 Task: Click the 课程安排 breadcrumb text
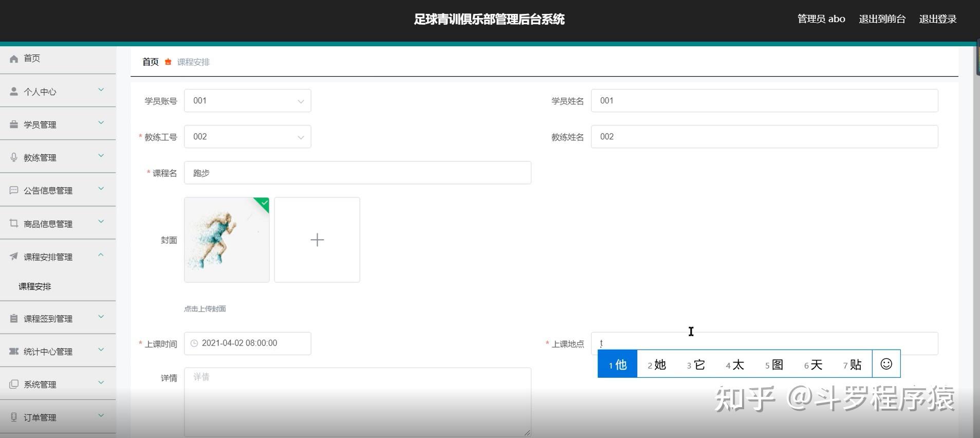pyautogui.click(x=193, y=62)
